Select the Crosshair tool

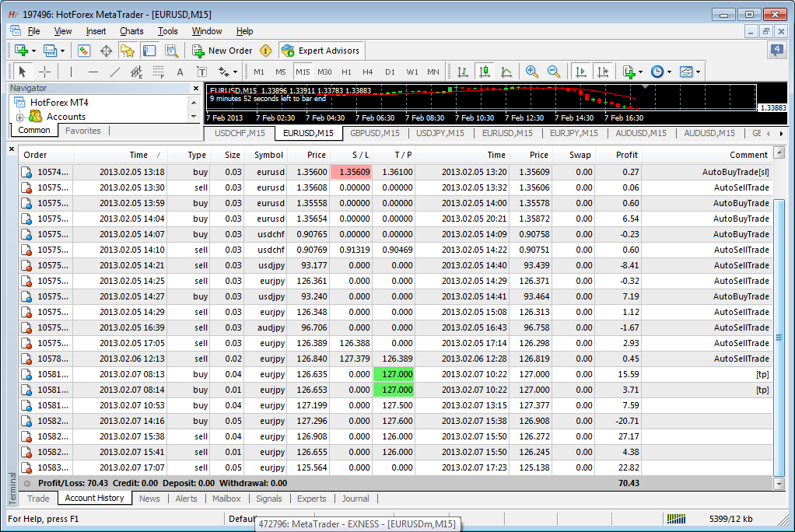44,72
